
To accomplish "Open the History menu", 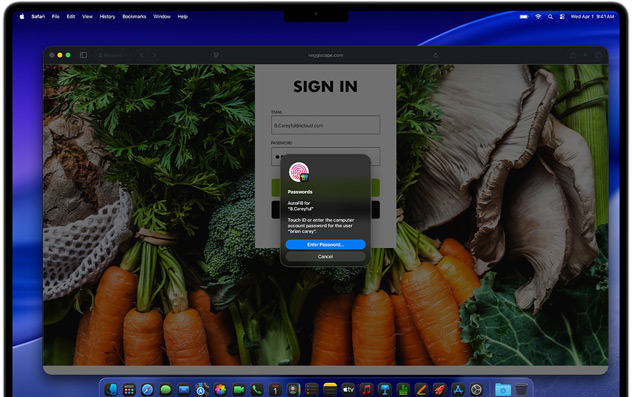I will pos(107,17).
